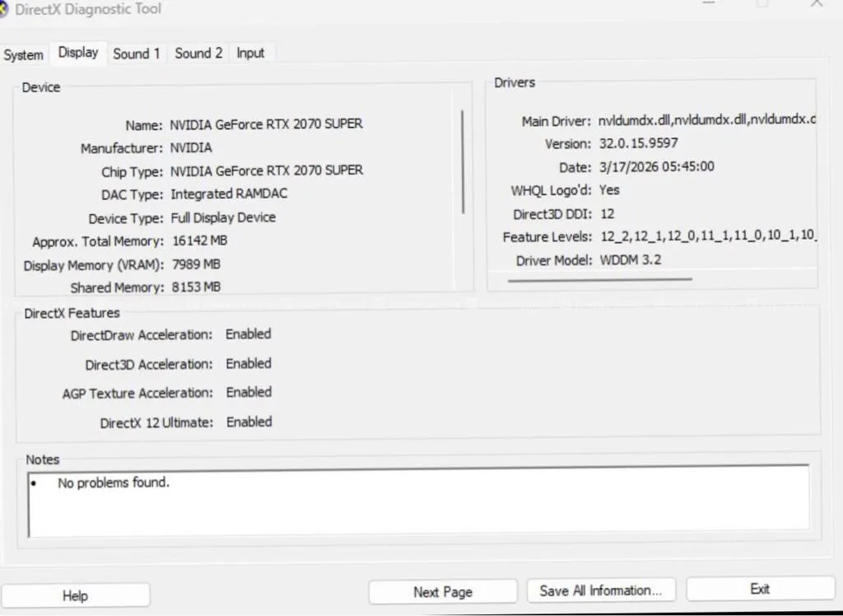The width and height of the screenshot is (843, 616).
Task: Click DirectX 12 Ultimate 'Enabled' value
Action: tap(249, 422)
